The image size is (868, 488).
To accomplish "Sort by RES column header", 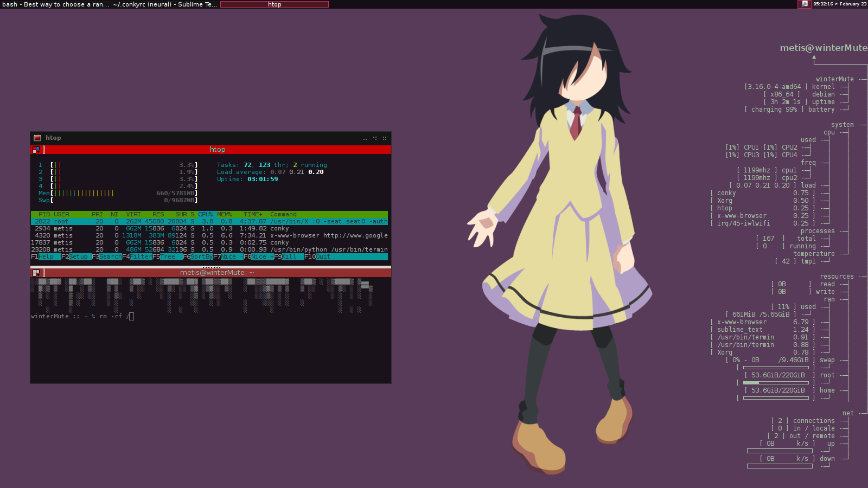I will (158, 214).
